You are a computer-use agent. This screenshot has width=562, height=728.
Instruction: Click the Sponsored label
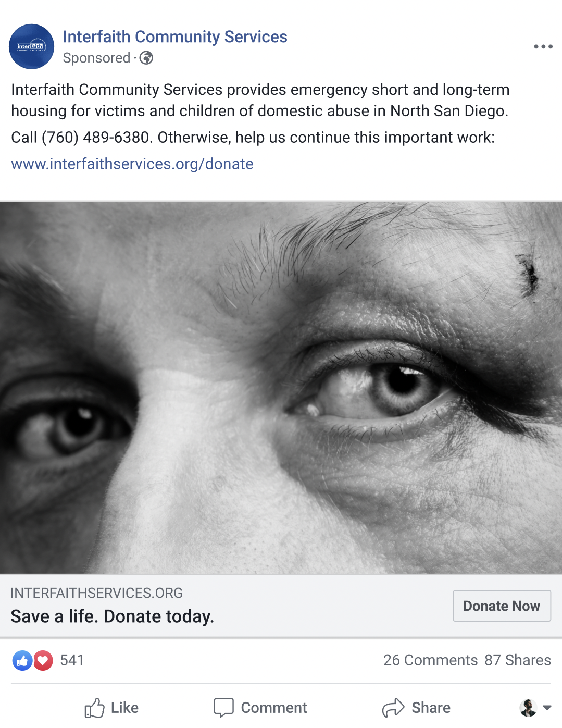(96, 58)
